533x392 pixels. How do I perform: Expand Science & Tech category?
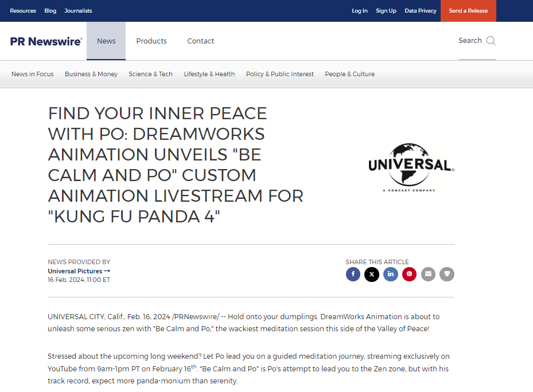pos(150,74)
